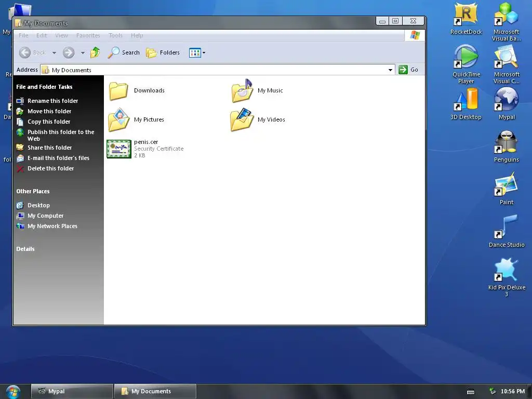Go to My Network Places link
This screenshot has width=532, height=399.
(x=52, y=226)
